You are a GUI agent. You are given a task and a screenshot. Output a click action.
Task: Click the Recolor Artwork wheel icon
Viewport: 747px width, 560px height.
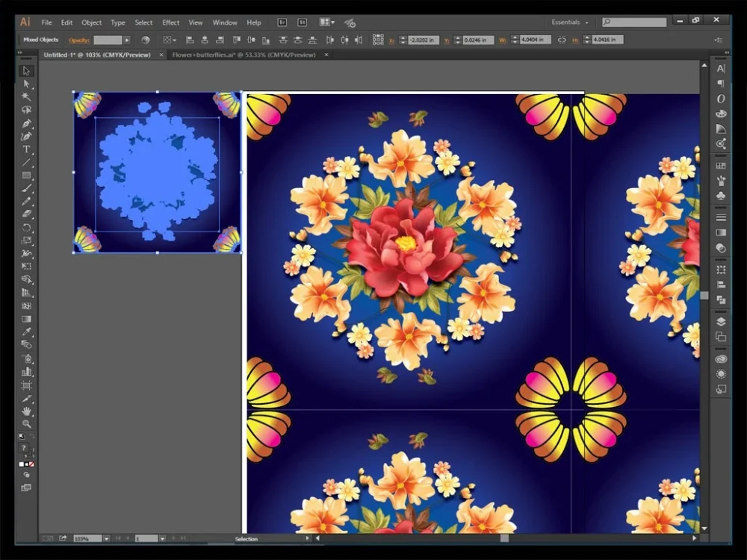146,40
